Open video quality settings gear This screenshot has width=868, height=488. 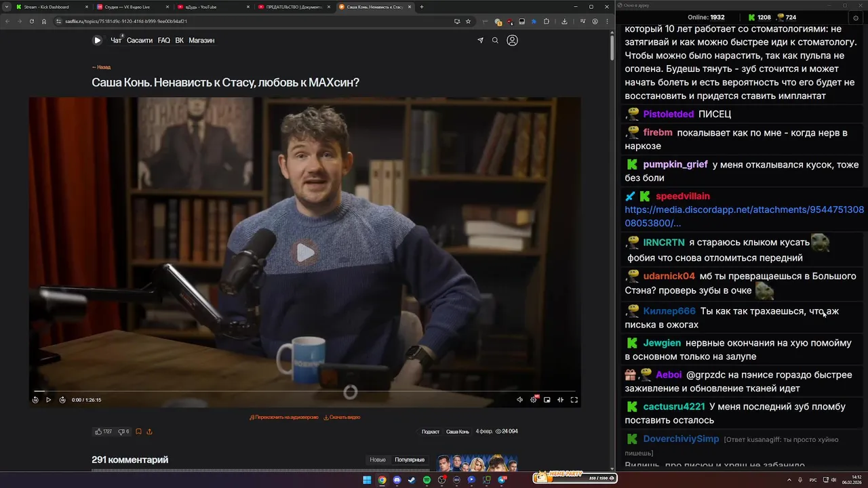pyautogui.click(x=534, y=400)
